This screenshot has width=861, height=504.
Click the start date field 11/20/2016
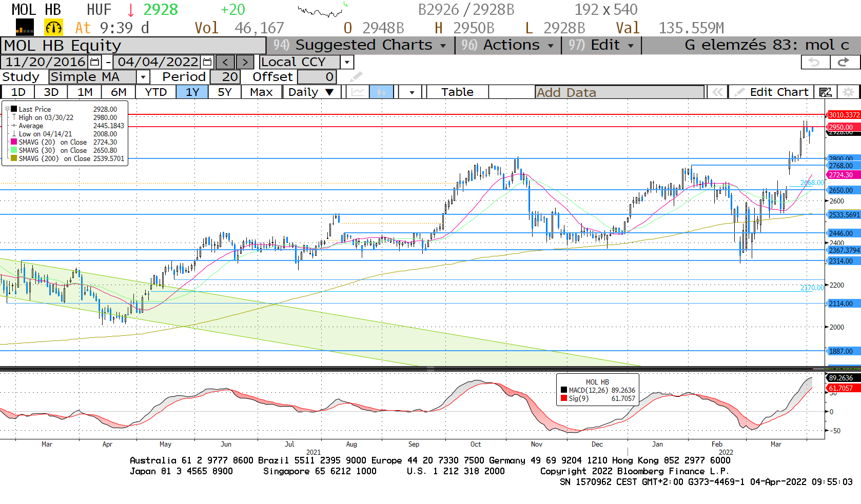coord(45,62)
